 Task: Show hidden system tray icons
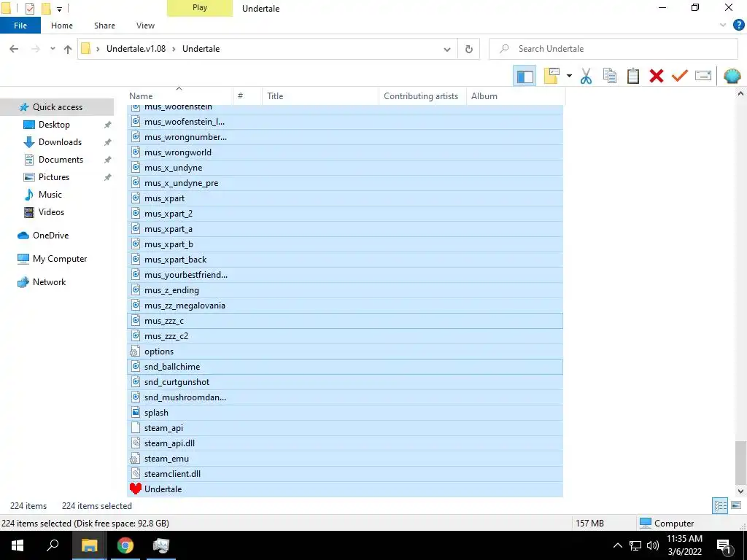617,545
